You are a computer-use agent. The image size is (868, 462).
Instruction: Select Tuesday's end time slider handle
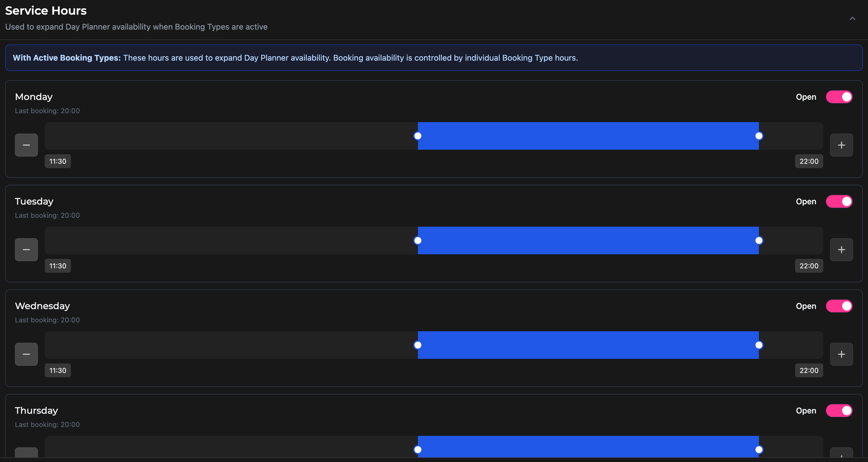[x=759, y=240]
